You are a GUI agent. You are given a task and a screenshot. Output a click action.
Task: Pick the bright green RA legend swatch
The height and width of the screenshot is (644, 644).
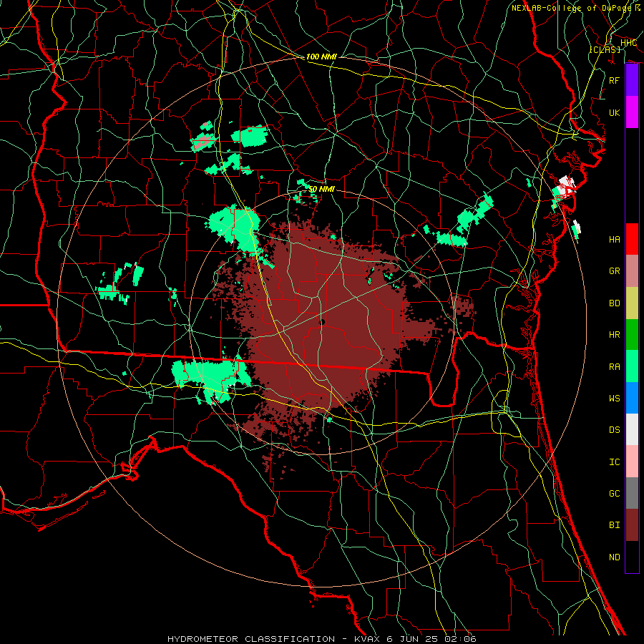click(632, 366)
